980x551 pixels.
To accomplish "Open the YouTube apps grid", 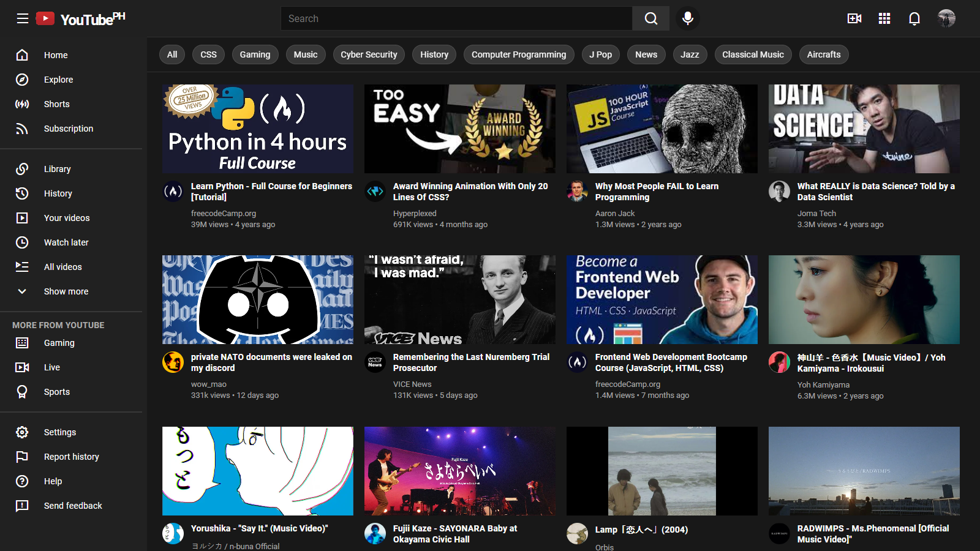I will point(884,18).
